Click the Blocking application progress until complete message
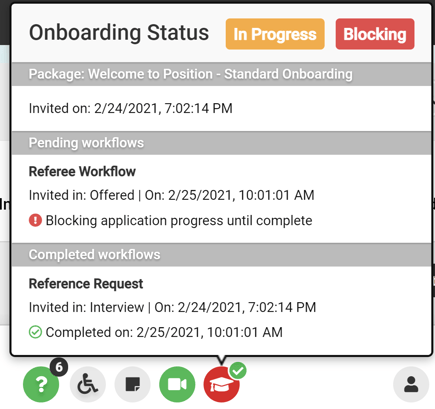This screenshot has width=435, height=409. (x=179, y=221)
